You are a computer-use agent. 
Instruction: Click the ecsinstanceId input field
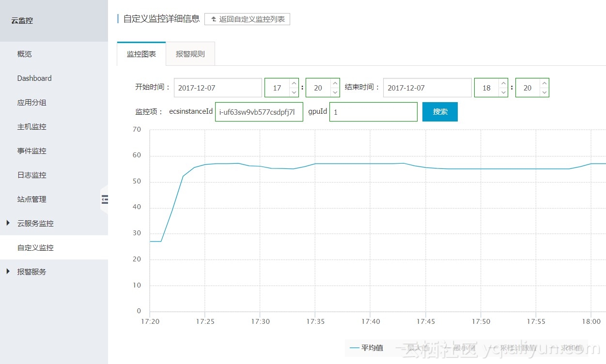[x=259, y=112]
